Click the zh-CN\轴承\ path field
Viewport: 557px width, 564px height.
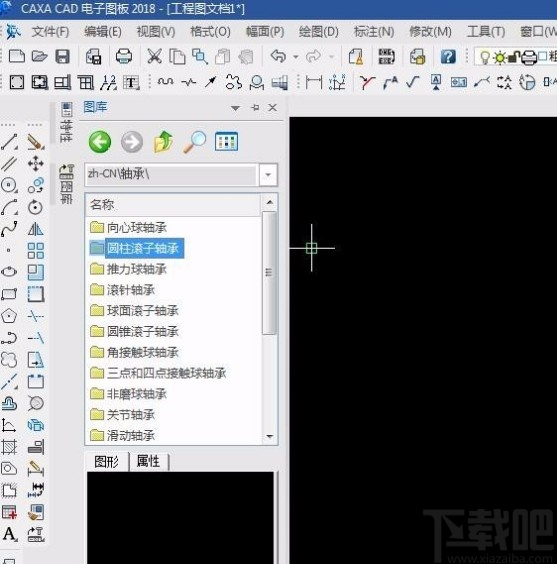point(172,175)
